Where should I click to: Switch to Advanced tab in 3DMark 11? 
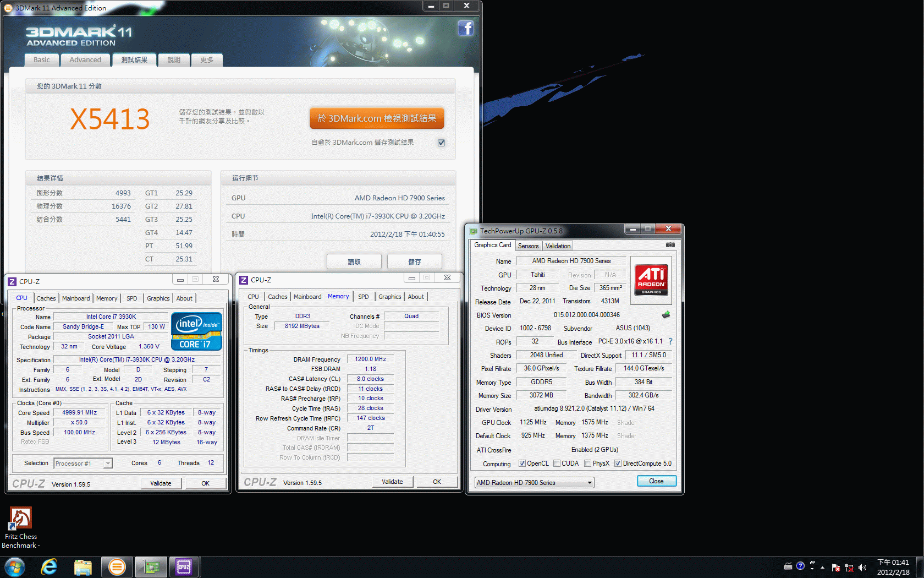[85, 60]
